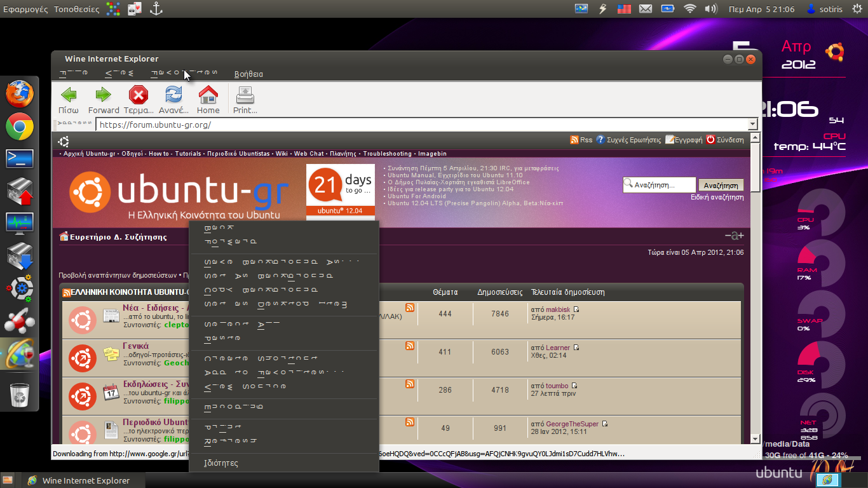Viewport: 868px width, 488px height.
Task: Click the Σύνδεση login link
Action: pyautogui.click(x=730, y=140)
